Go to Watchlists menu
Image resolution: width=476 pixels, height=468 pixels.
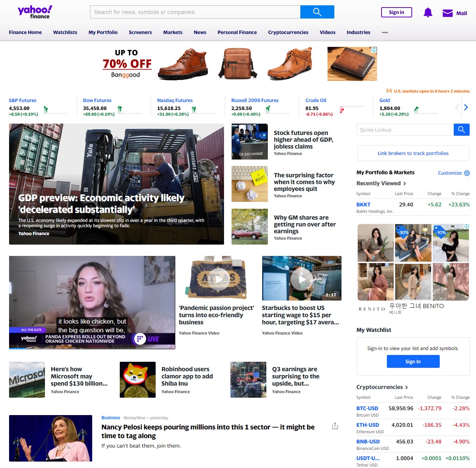click(x=65, y=33)
